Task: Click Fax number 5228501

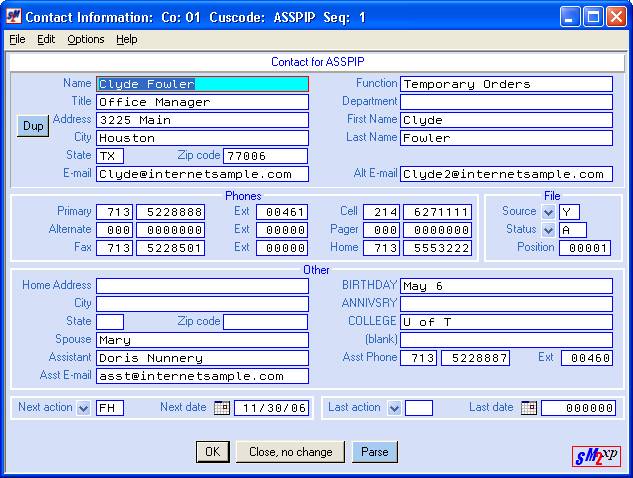Action: [x=171, y=248]
